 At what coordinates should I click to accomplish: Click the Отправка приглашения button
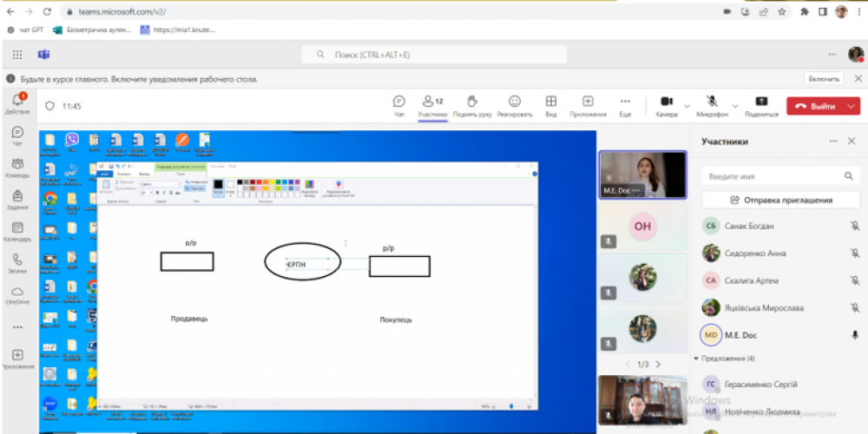(780, 200)
